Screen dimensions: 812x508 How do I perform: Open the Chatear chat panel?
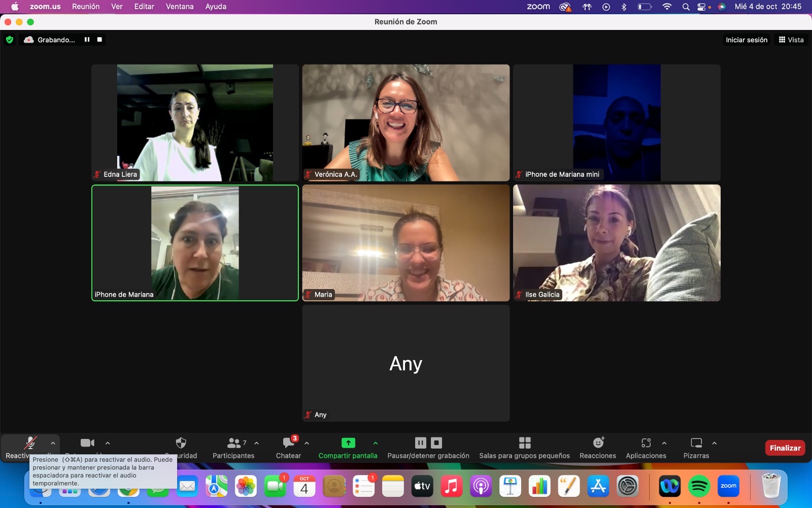coord(288,448)
